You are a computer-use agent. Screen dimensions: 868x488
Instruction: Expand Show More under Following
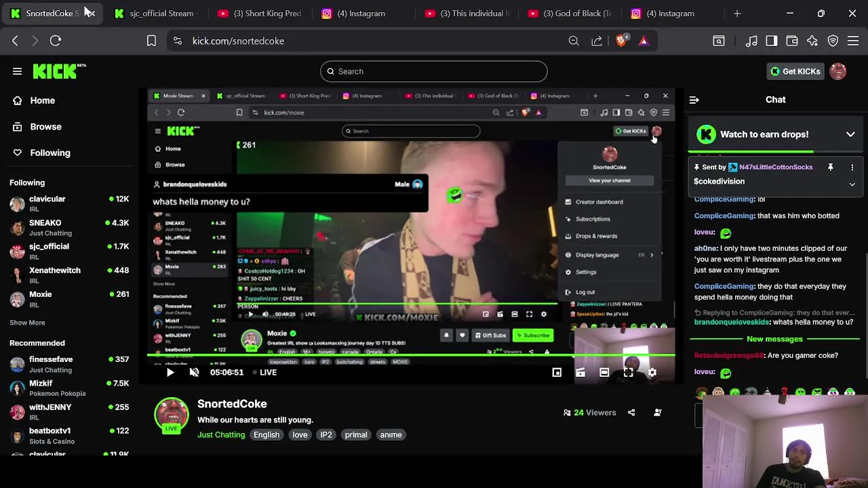click(x=27, y=323)
